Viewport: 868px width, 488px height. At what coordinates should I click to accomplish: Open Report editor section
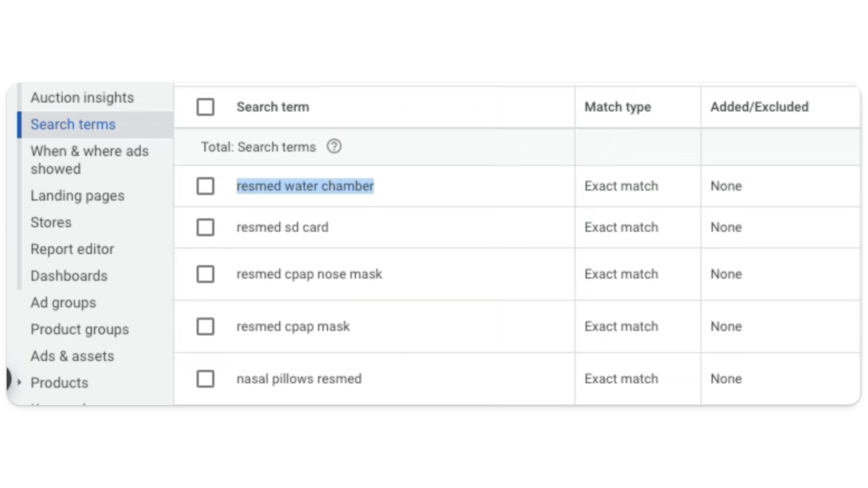tap(72, 249)
